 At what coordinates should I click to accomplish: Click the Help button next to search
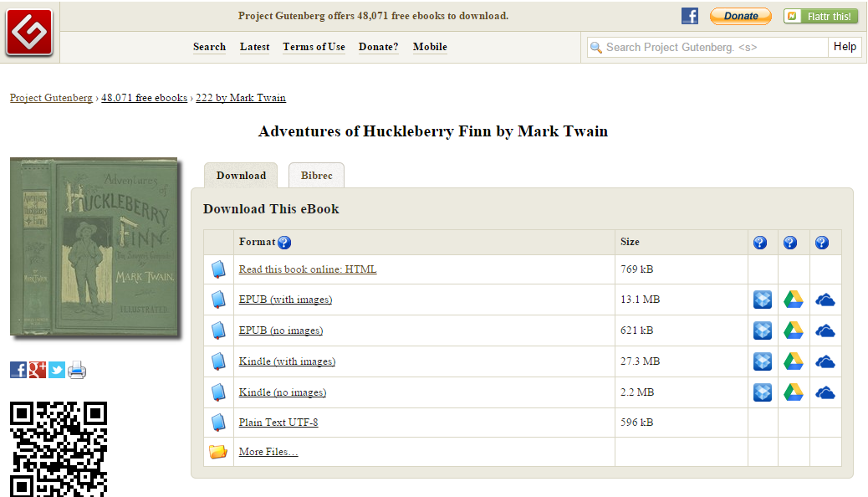click(845, 47)
